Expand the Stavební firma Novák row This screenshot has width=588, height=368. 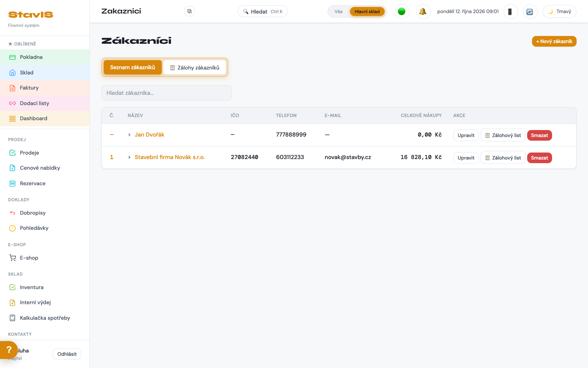129,157
